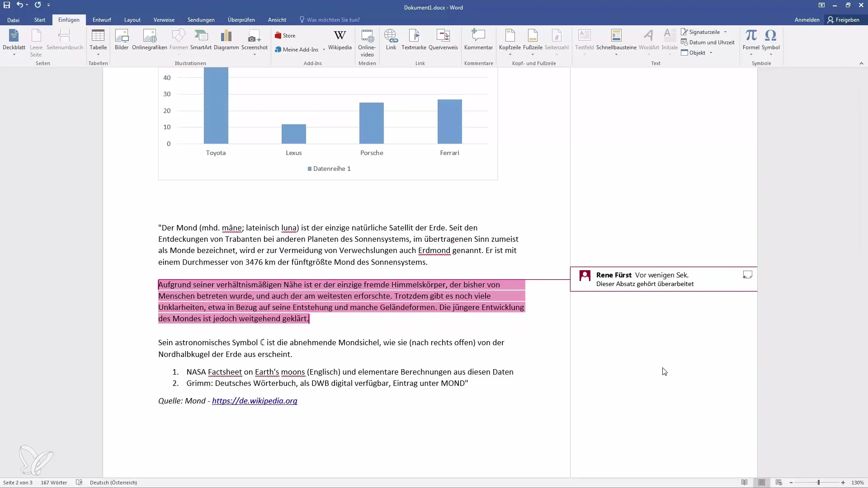Click Anmelden to sign in
The image size is (868, 488).
pos(807,20)
